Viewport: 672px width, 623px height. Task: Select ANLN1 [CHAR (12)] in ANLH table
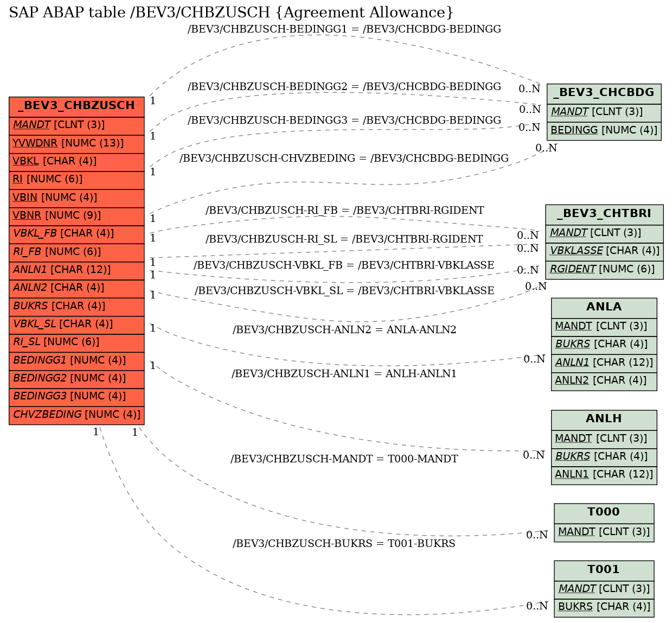coord(604,475)
